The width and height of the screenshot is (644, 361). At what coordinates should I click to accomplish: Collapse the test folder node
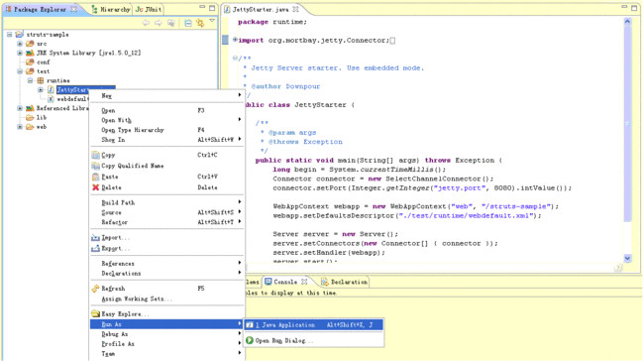(x=20, y=71)
